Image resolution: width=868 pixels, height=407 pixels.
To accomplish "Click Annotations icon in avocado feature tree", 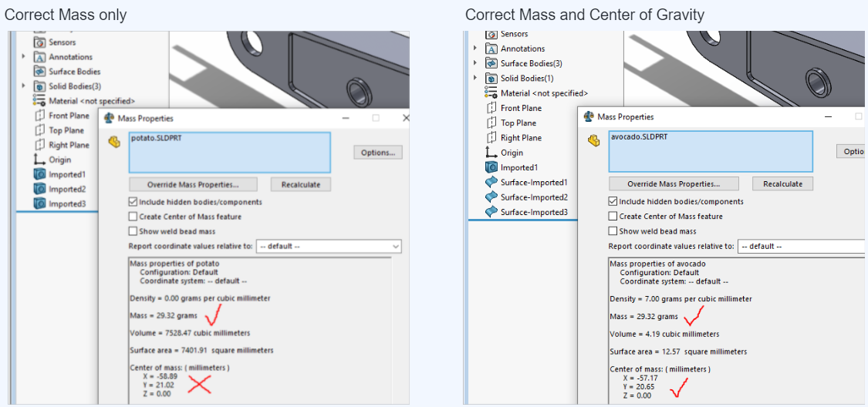I will [491, 49].
